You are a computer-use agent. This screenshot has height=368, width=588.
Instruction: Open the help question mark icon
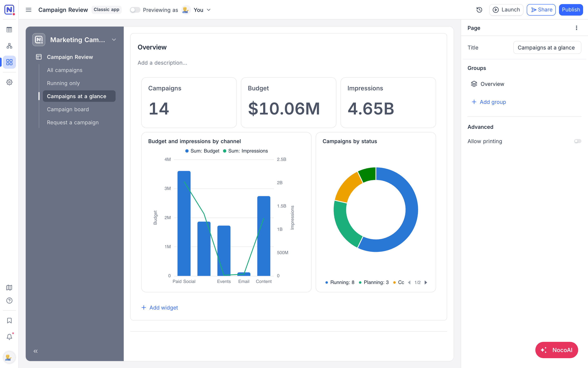coord(9,301)
